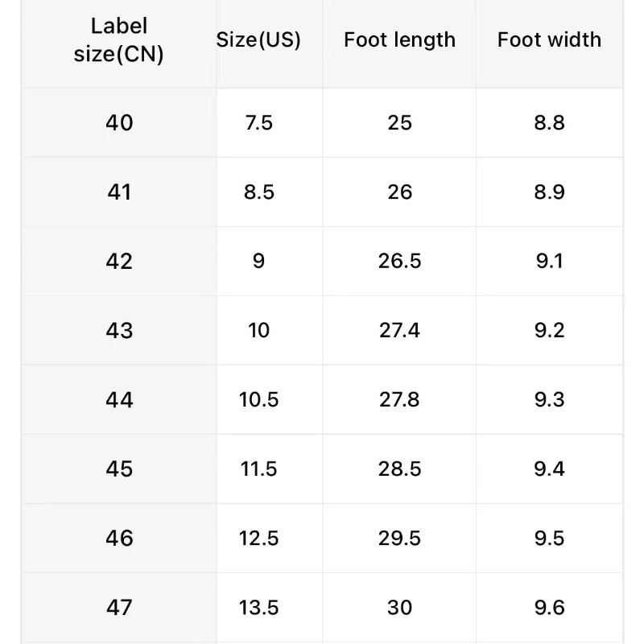Click foot length 29.5 cell
This screenshot has width=644, height=644.
(x=399, y=539)
